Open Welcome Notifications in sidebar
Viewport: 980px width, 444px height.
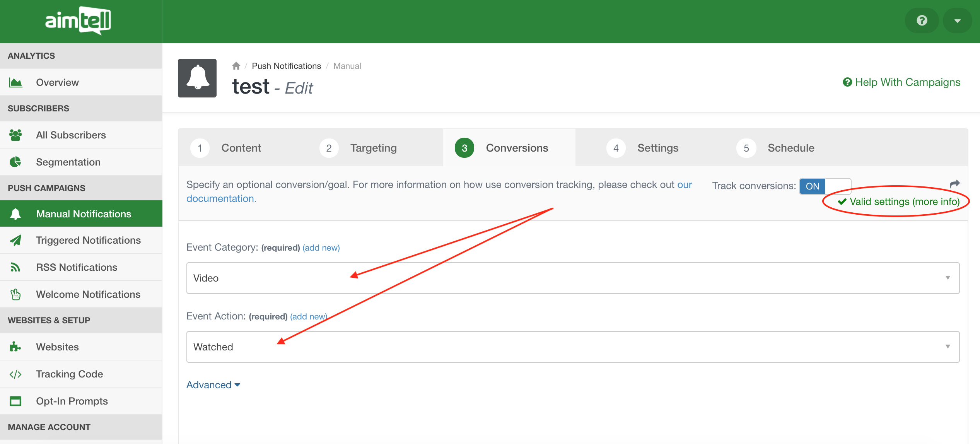(88, 294)
